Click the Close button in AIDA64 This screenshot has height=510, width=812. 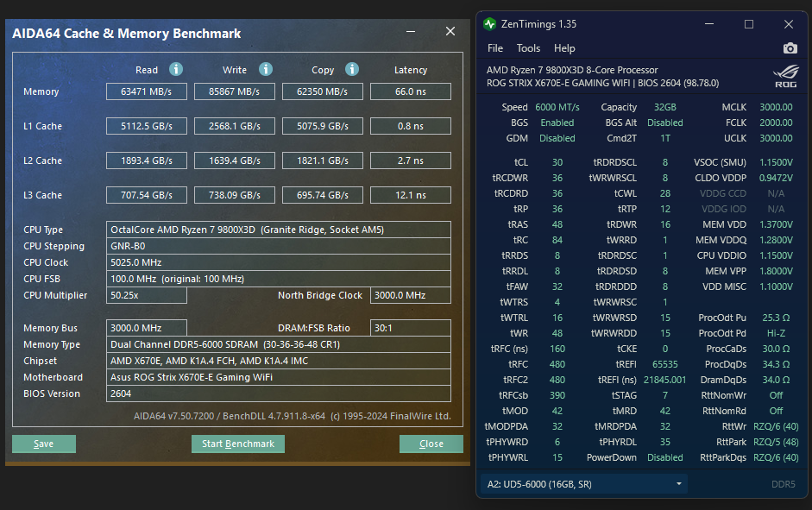(431, 444)
